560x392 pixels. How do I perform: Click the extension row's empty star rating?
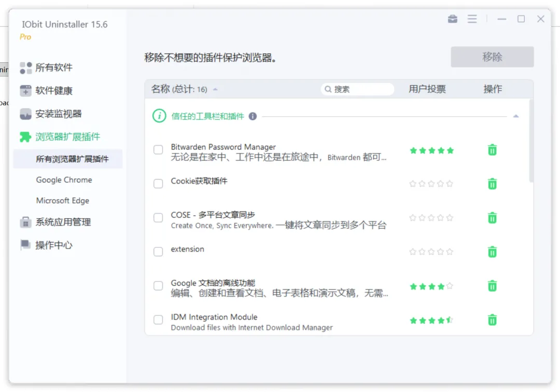(x=431, y=251)
